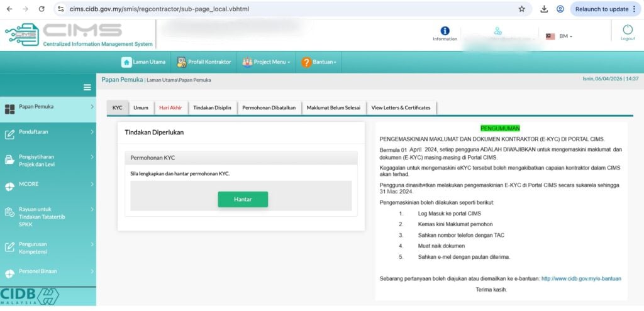Expand Rayuan untuk Tindakan Tatatertib SPKK

(48, 217)
